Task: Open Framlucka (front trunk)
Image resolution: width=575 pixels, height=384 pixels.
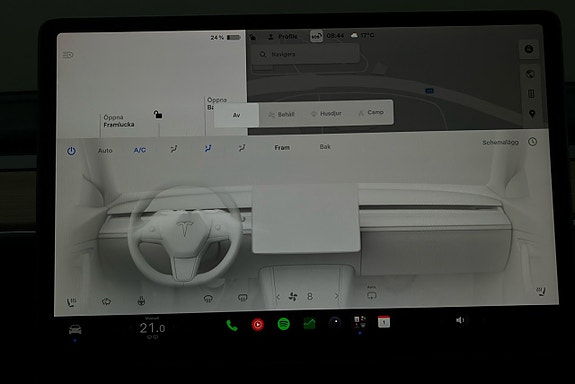Action: point(118,121)
